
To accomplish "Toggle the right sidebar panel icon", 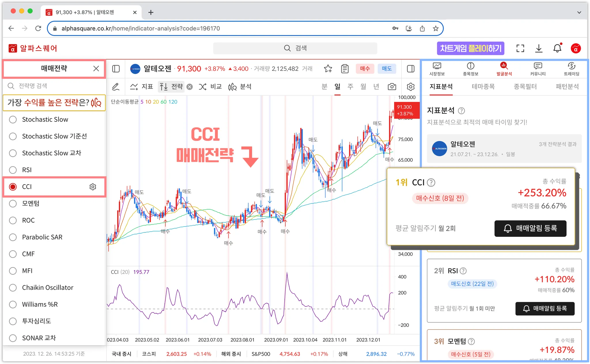I will tap(411, 68).
